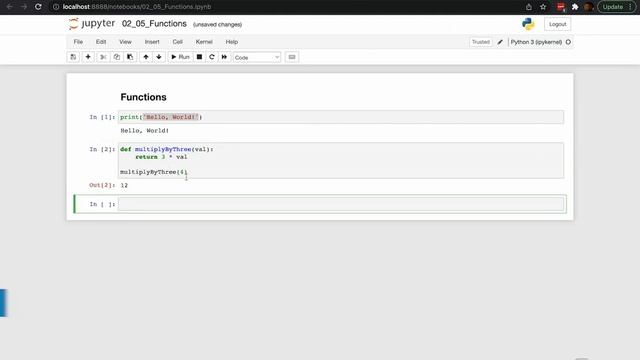Bookmark this page with star icon
This screenshot has height=360, width=640.
(x=543, y=7)
